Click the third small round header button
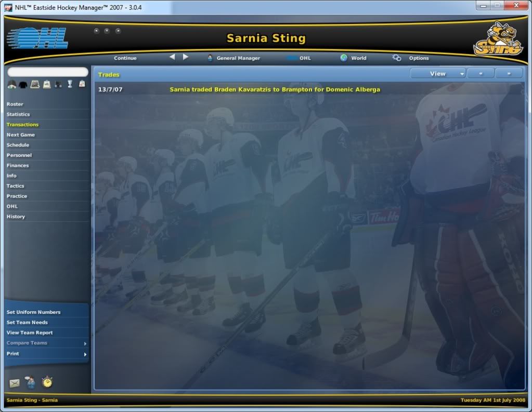This screenshot has height=412, width=532. pos(118,31)
